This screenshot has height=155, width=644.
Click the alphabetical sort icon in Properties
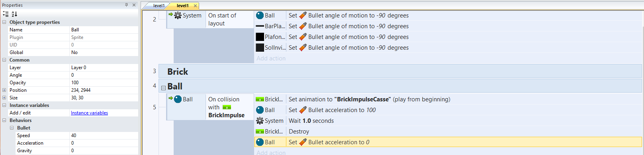click(x=14, y=14)
